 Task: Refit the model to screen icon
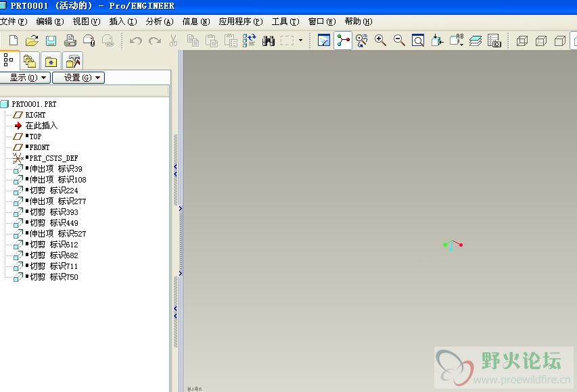pyautogui.click(x=418, y=41)
